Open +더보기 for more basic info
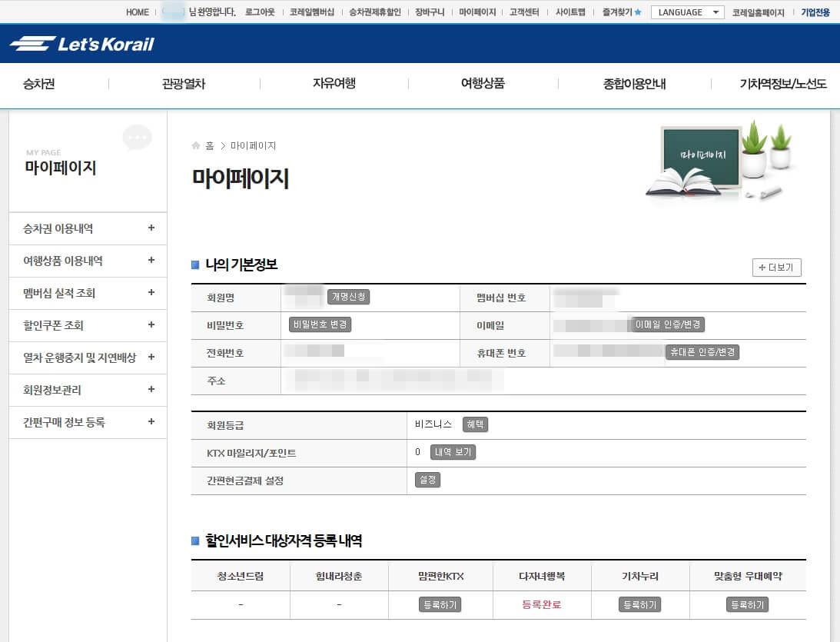Image resolution: width=840 pixels, height=642 pixels. 776,268
